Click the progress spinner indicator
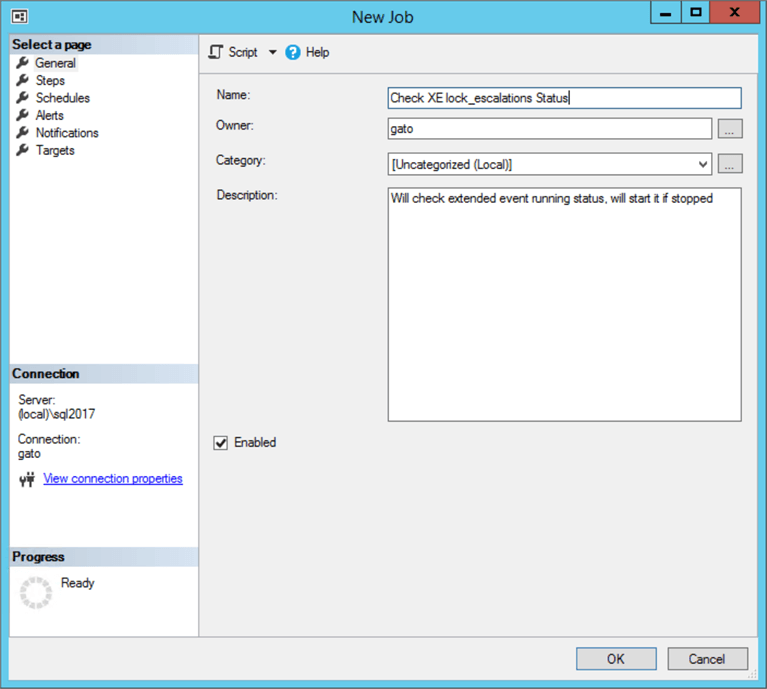 [x=36, y=593]
